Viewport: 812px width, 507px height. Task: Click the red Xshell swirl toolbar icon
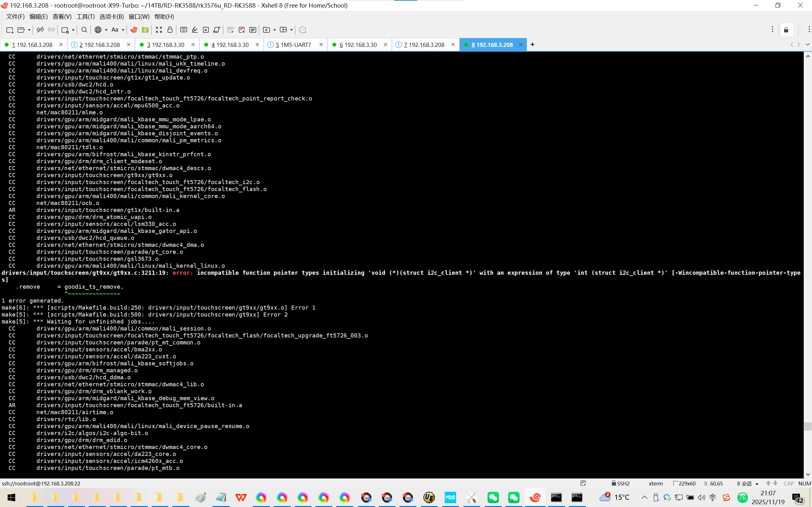(x=134, y=30)
